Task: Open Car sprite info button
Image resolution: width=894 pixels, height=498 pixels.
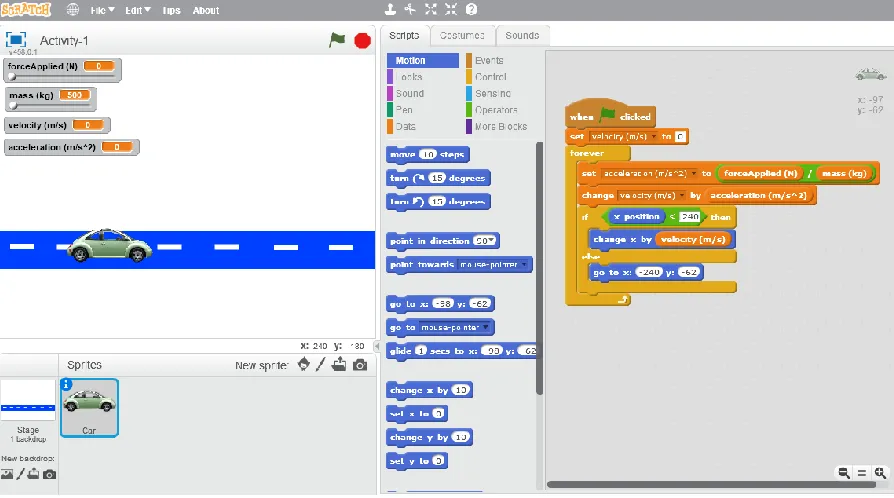Action: click(66, 384)
